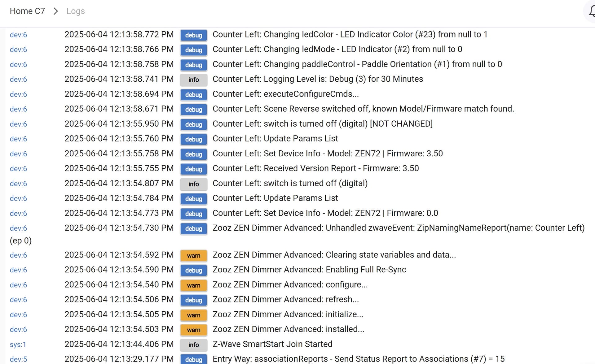The image size is (595, 364).
Task: Open dev:6 link for Firmware 0.0 entry
Action: pyautogui.click(x=18, y=213)
